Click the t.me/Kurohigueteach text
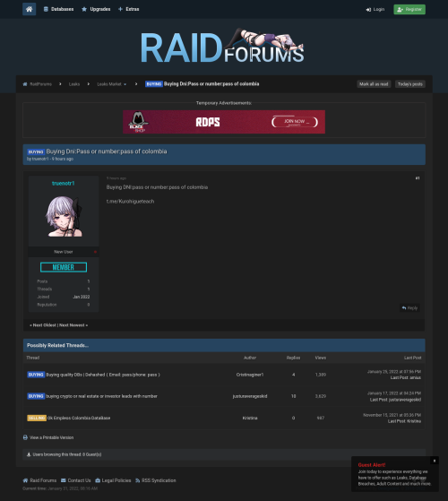Image resolution: width=448 pixels, height=501 pixels. [130, 202]
